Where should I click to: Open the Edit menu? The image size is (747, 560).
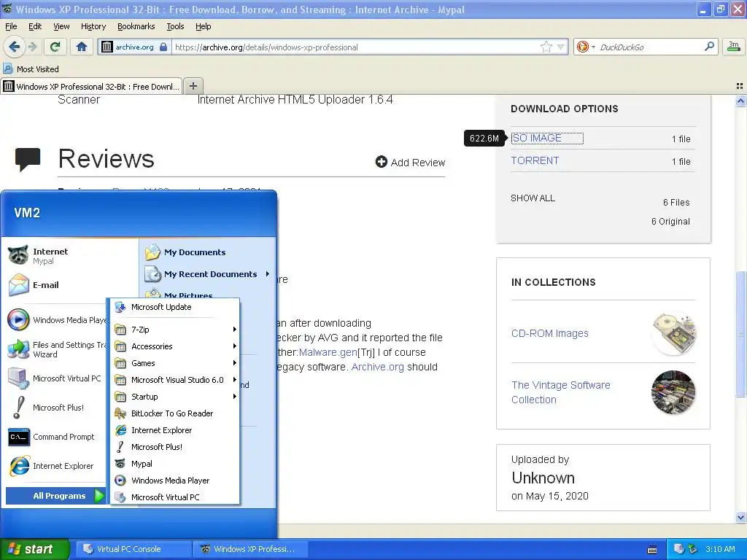point(35,26)
